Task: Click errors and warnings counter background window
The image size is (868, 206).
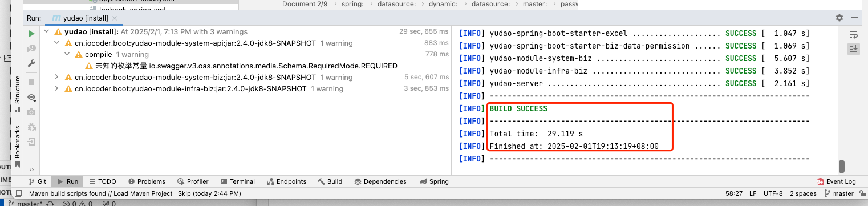Action: tap(77, 203)
